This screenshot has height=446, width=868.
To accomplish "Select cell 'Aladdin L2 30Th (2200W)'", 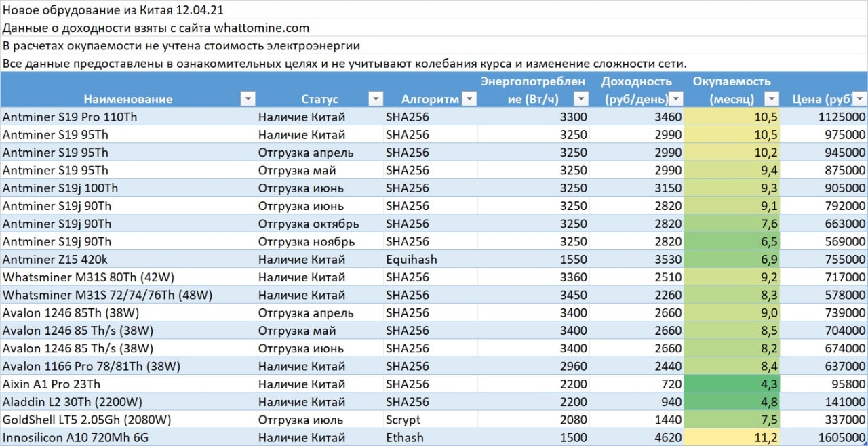I will (128, 402).
